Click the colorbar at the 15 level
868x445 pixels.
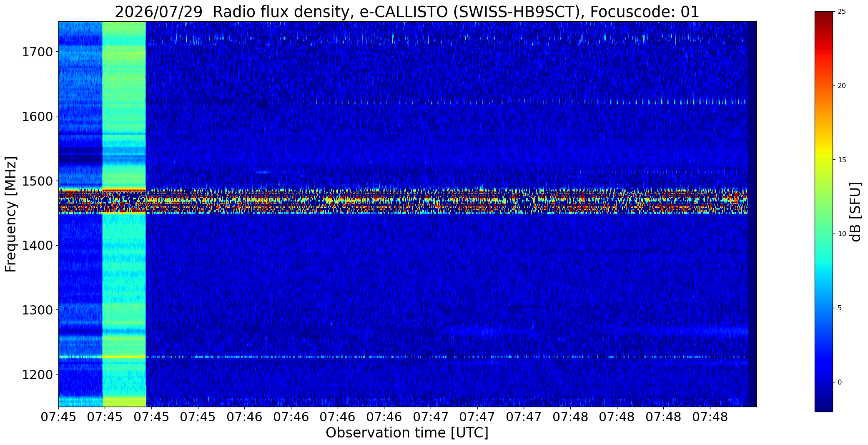point(823,160)
